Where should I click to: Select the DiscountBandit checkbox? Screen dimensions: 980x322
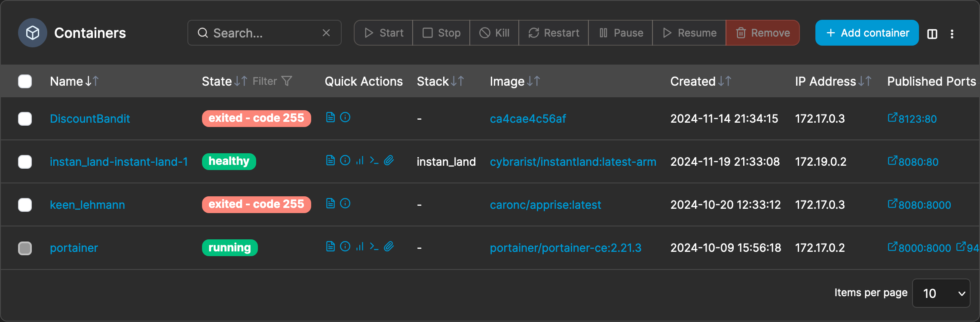tap(25, 119)
